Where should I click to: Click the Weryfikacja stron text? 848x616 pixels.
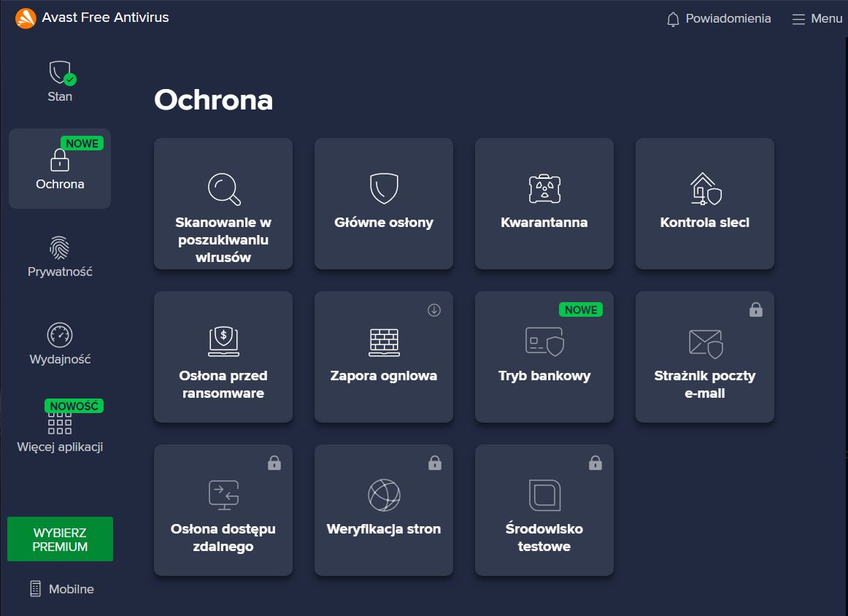tap(384, 529)
